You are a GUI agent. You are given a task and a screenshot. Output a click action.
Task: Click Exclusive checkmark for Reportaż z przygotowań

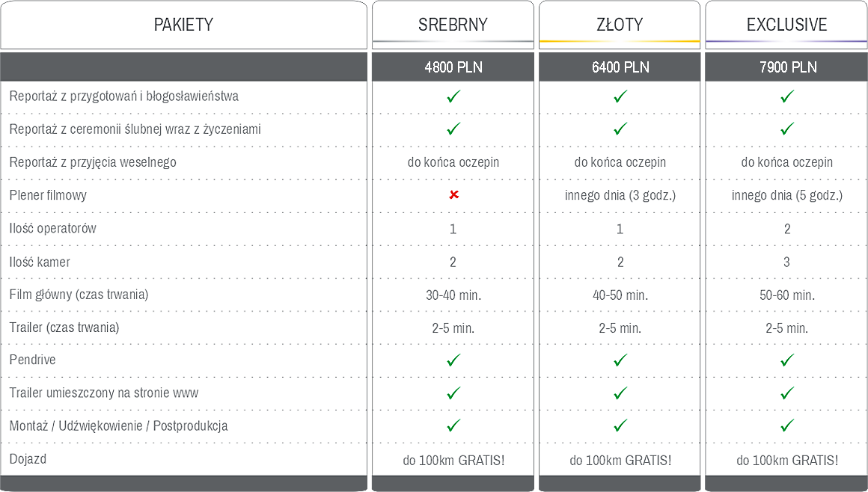(x=787, y=96)
